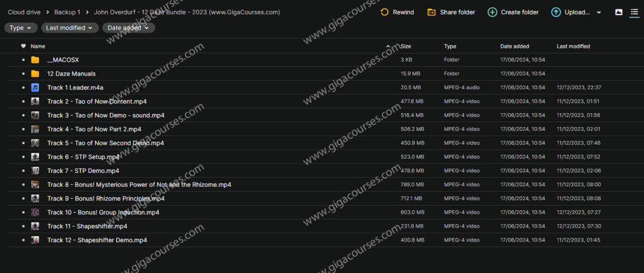Sort files by Size column header
This screenshot has height=273, width=644.
[x=406, y=46]
